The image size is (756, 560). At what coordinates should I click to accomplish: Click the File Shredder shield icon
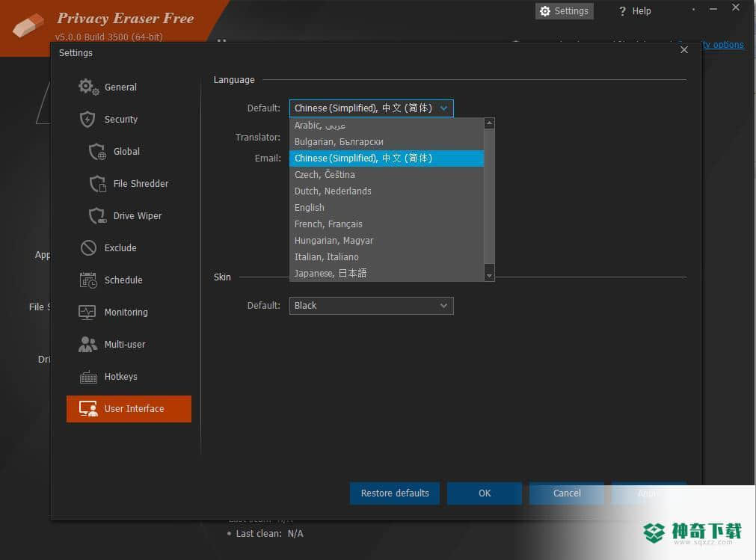pyautogui.click(x=97, y=184)
